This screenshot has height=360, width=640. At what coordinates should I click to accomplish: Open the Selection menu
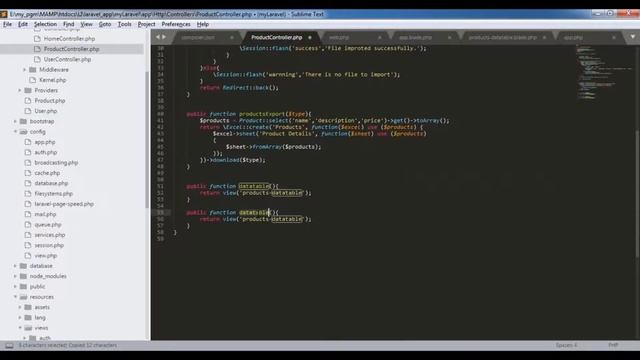click(45, 24)
